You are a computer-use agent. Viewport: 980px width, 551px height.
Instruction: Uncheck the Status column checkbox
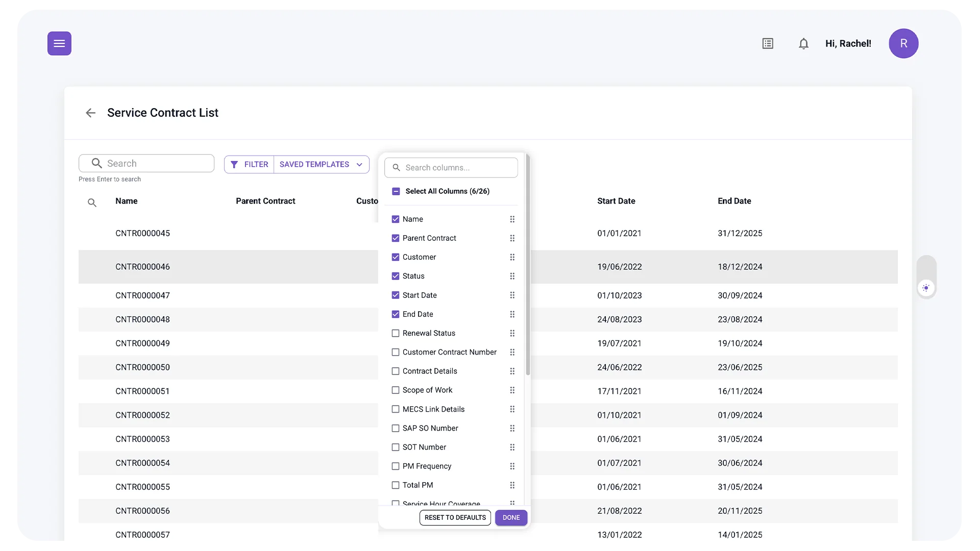click(x=396, y=276)
